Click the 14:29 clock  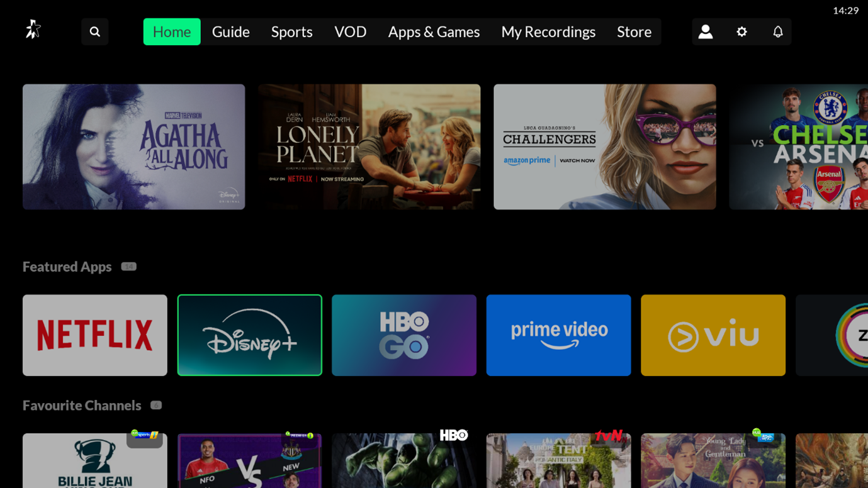point(845,10)
